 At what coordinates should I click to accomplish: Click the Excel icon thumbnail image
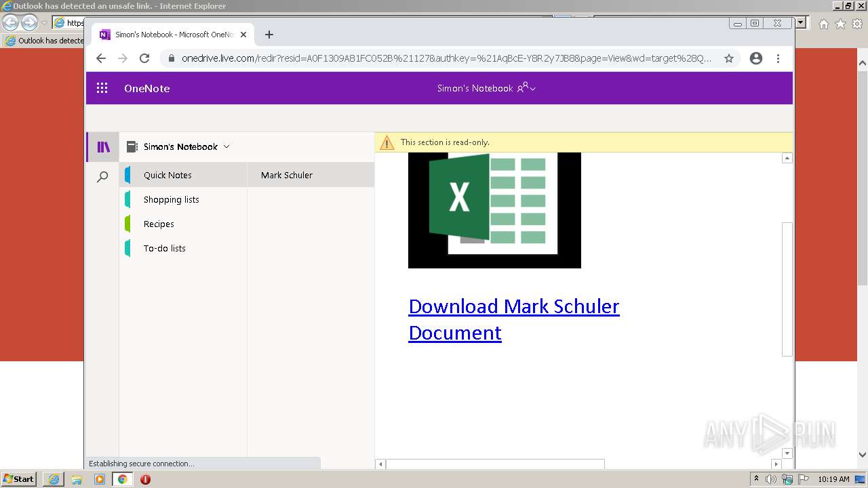coord(494,210)
